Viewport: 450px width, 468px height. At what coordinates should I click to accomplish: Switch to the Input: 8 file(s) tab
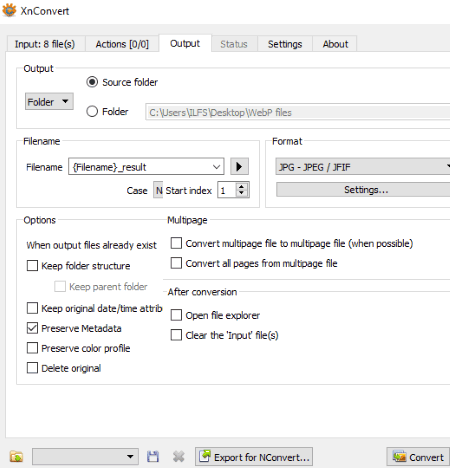[45, 44]
